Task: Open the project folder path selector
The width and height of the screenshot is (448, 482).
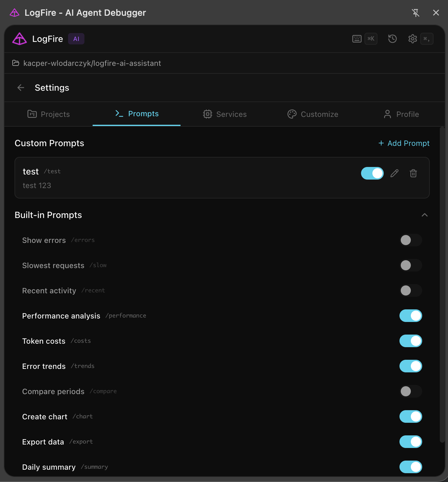Action: [x=87, y=63]
